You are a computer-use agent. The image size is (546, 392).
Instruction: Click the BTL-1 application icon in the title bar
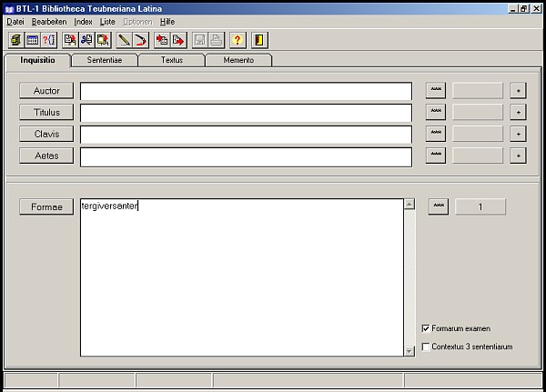click(9, 9)
